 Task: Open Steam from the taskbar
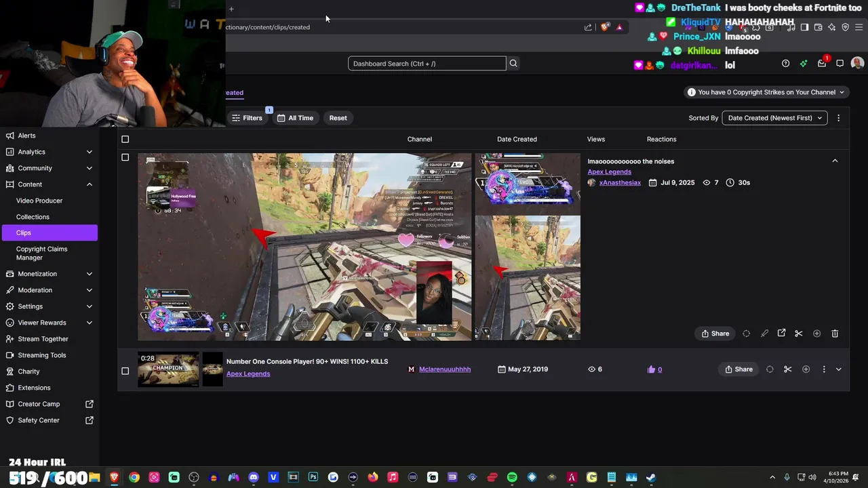(x=651, y=478)
